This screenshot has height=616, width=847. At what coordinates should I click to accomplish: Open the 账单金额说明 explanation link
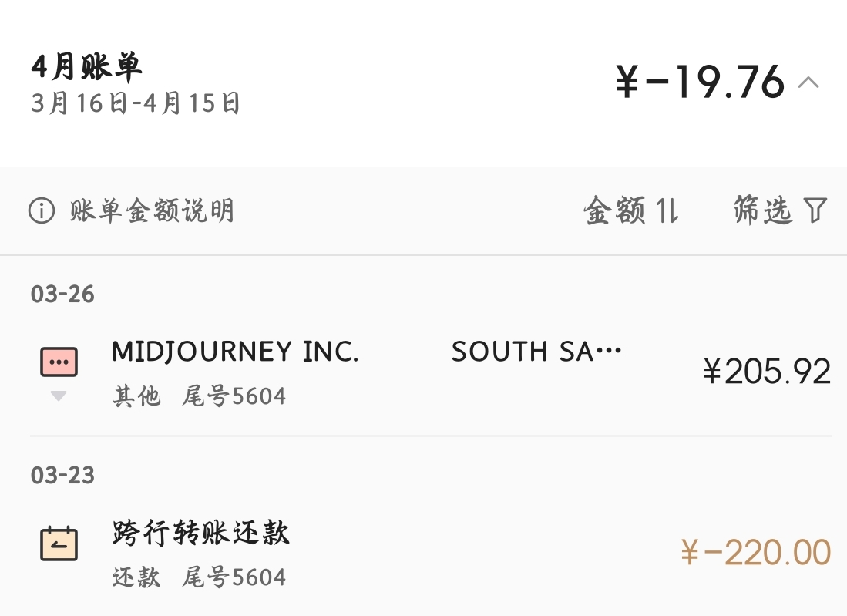pos(152,210)
